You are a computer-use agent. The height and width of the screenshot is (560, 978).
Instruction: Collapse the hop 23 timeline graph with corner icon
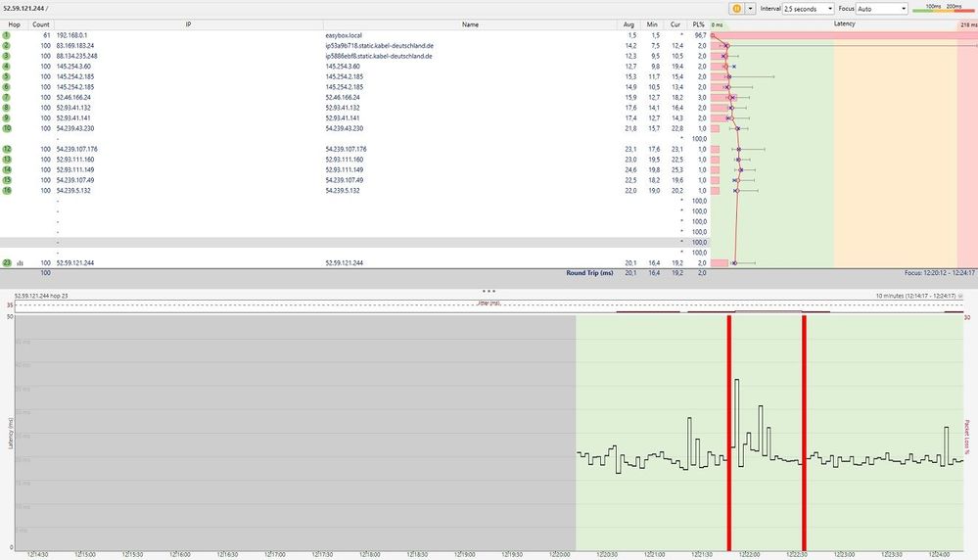coord(960,297)
